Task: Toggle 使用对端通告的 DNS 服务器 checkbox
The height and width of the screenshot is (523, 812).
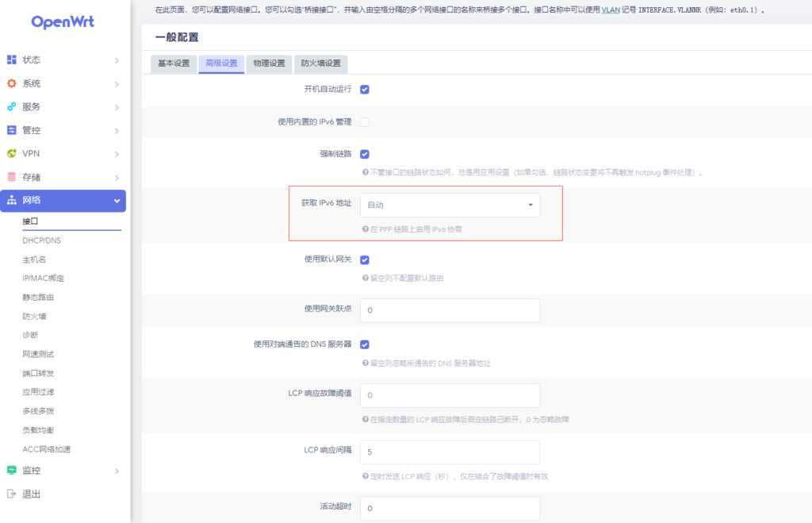Action: coord(365,344)
